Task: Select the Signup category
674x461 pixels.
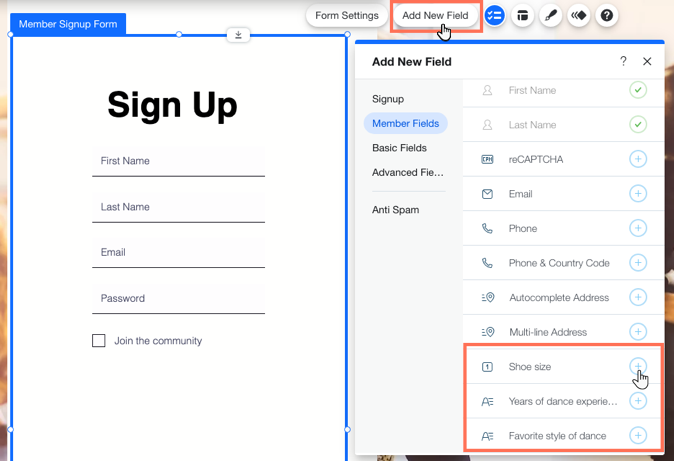Action: point(388,99)
